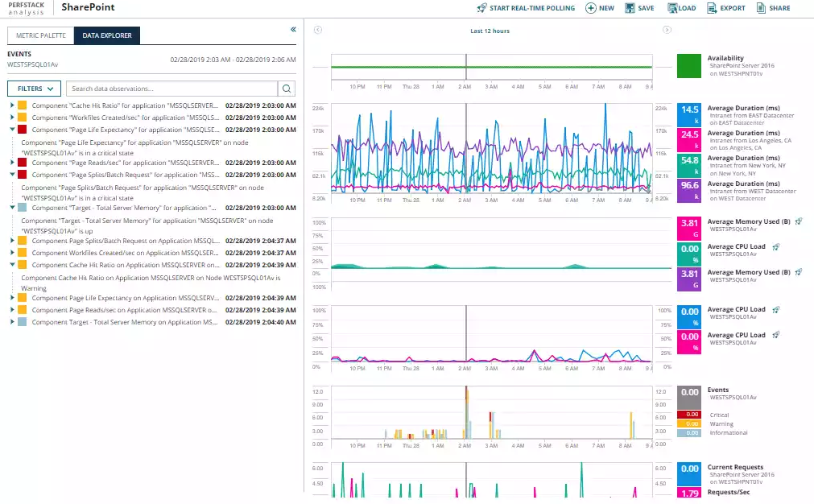
Task: Save the current SharePoint analysis
Action: click(639, 8)
